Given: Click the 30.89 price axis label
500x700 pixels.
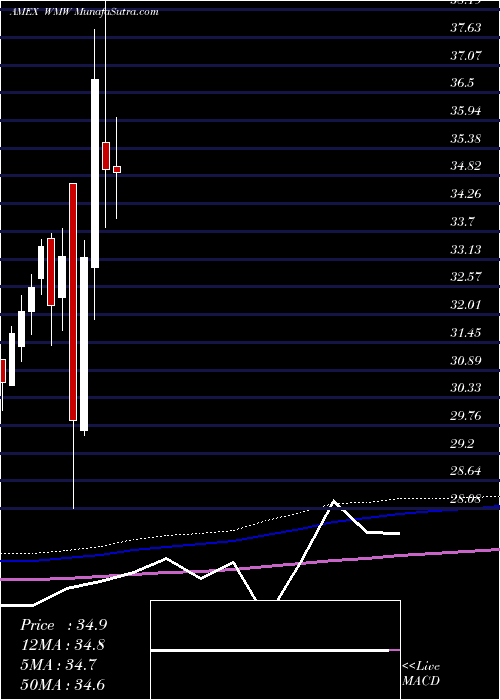Looking at the screenshot, I should [x=466, y=360].
